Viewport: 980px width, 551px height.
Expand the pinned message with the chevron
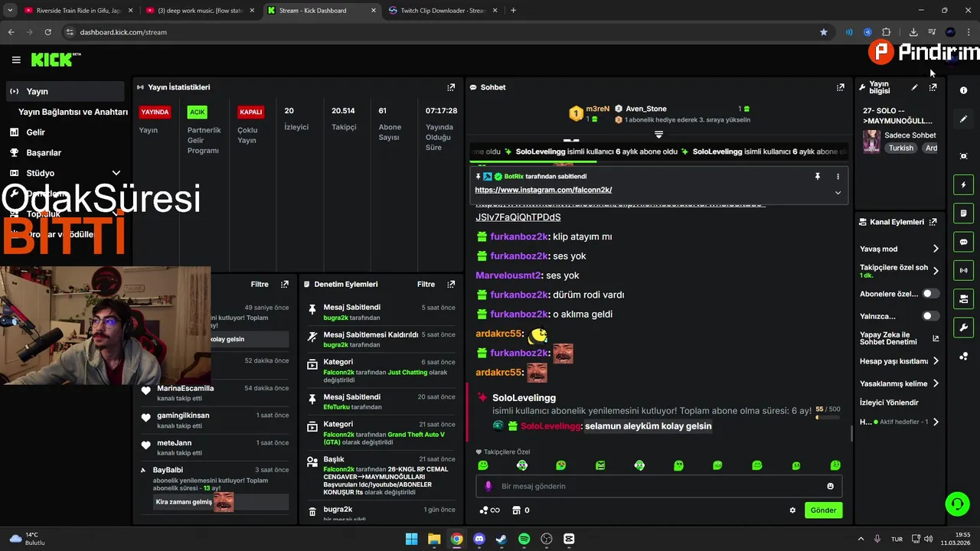click(x=838, y=193)
